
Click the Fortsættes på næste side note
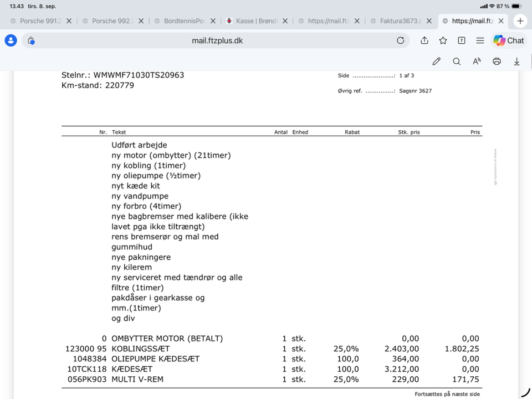[x=447, y=394]
